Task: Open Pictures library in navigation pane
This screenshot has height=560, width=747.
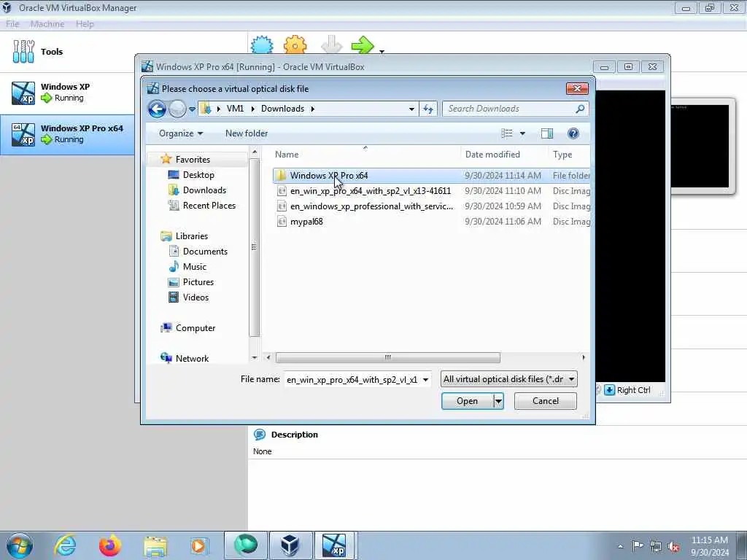Action: tap(198, 281)
